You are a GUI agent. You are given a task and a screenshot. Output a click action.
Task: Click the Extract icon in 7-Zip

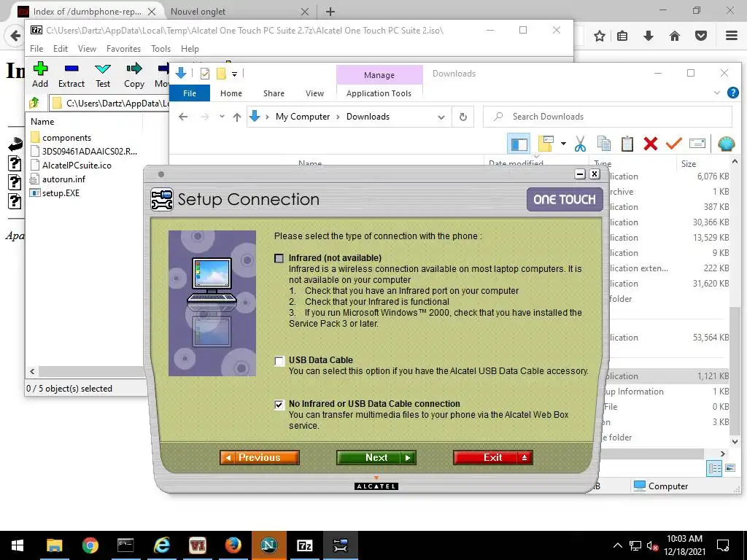(x=71, y=69)
